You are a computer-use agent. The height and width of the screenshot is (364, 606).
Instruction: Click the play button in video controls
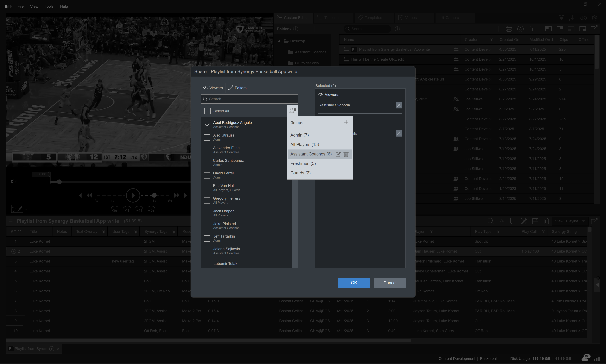coord(133,195)
